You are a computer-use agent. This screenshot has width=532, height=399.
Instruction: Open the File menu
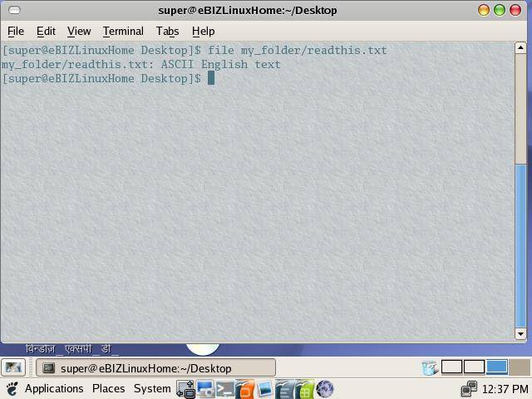16,31
